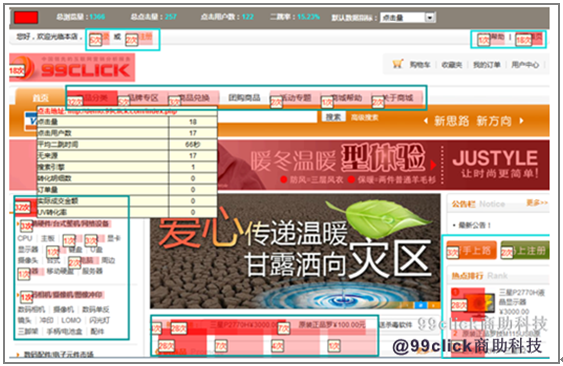
Task: Click the 服务器 category link
Action: (92, 271)
